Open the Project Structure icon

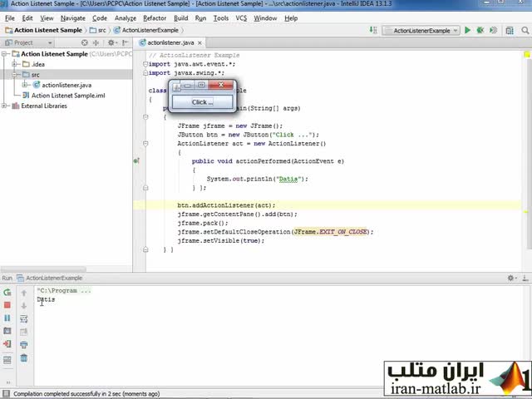510,30
